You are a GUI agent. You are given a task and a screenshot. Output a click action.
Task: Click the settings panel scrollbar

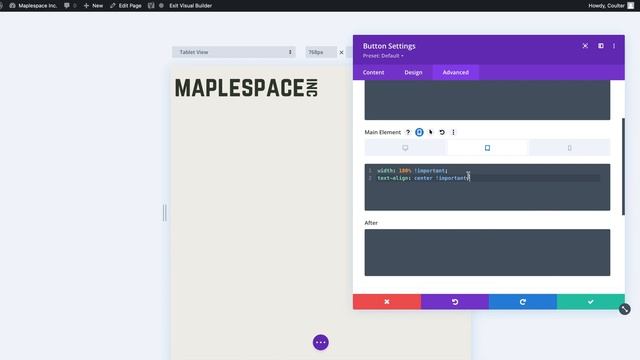(623, 167)
